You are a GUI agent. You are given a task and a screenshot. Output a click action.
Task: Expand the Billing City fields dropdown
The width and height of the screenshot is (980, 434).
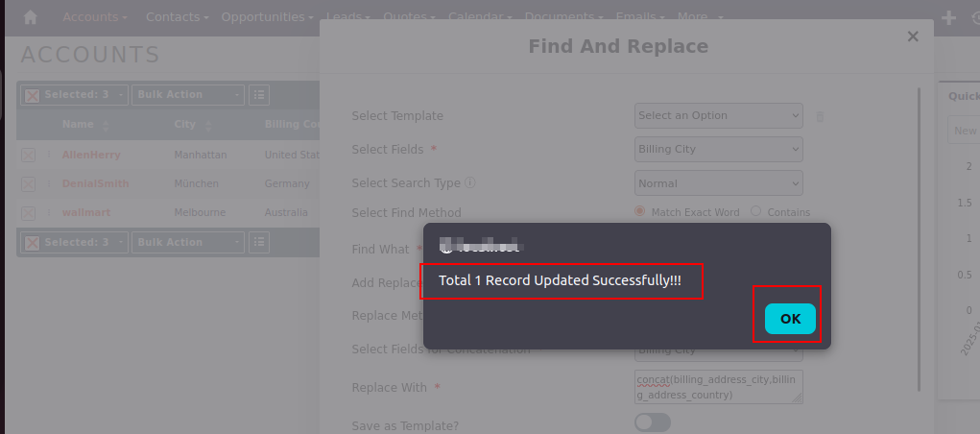point(719,150)
